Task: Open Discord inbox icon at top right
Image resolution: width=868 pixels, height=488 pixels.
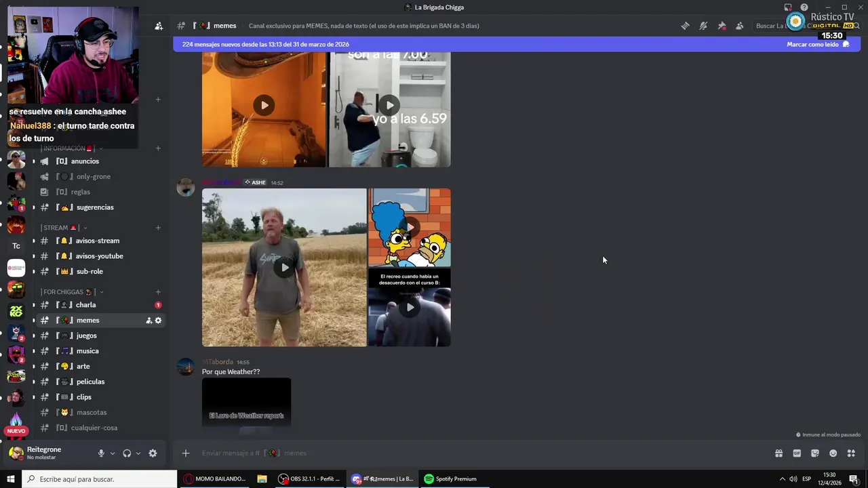Action: click(788, 7)
